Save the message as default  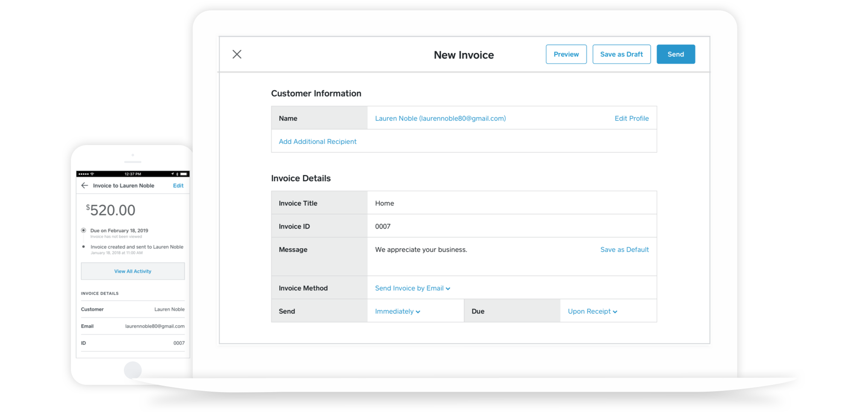(x=624, y=250)
